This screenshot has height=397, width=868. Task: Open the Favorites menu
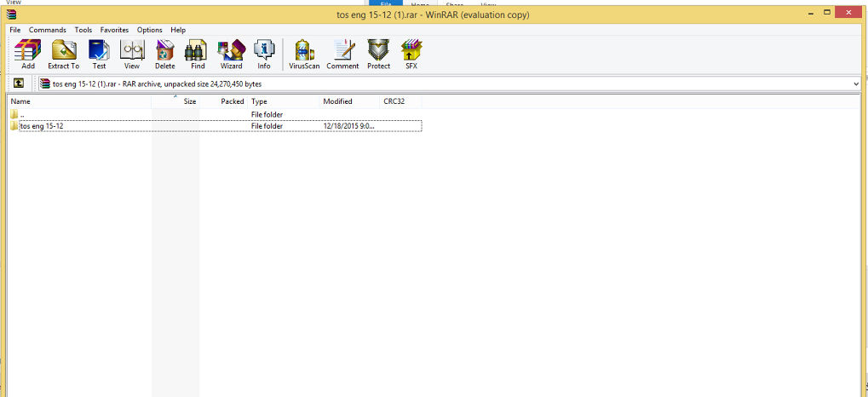114,30
